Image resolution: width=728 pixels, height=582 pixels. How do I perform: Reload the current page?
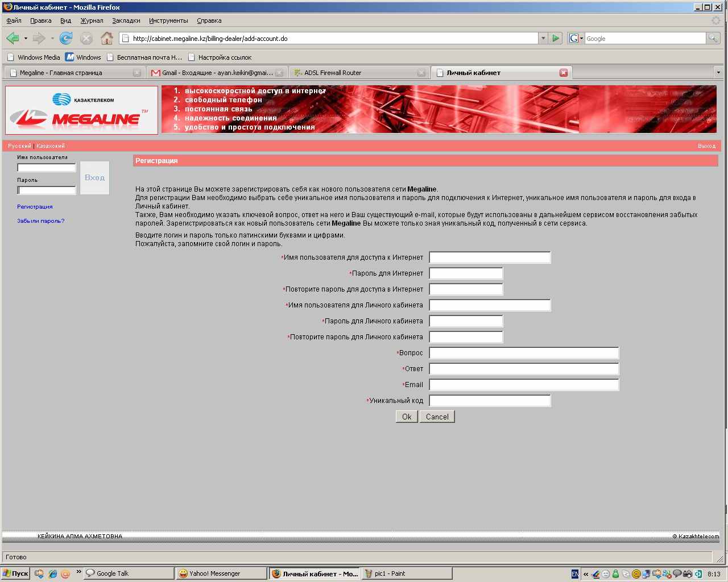point(66,38)
